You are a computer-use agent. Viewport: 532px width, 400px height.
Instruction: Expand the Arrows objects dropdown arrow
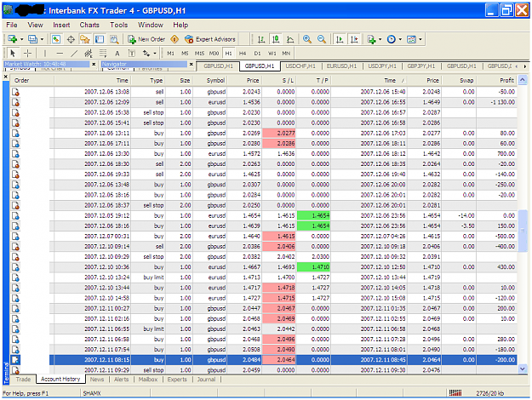tap(155, 54)
